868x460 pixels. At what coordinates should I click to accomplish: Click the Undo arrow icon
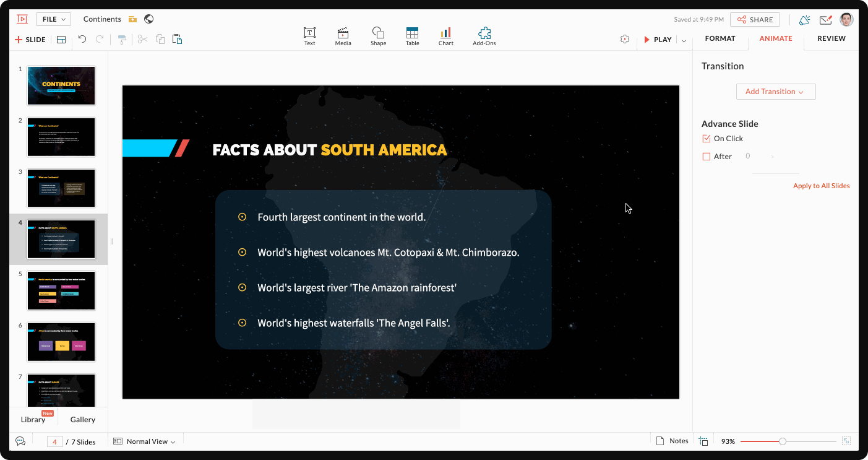82,40
